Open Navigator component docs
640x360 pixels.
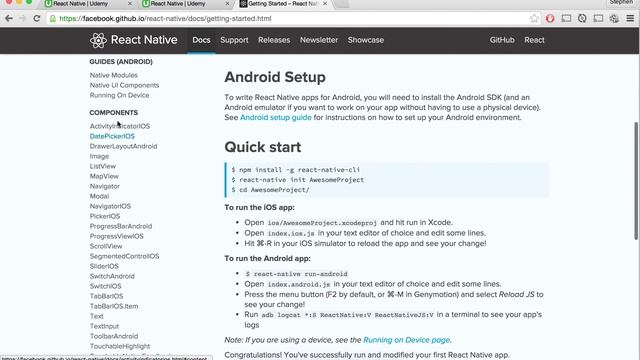pyautogui.click(x=104, y=186)
